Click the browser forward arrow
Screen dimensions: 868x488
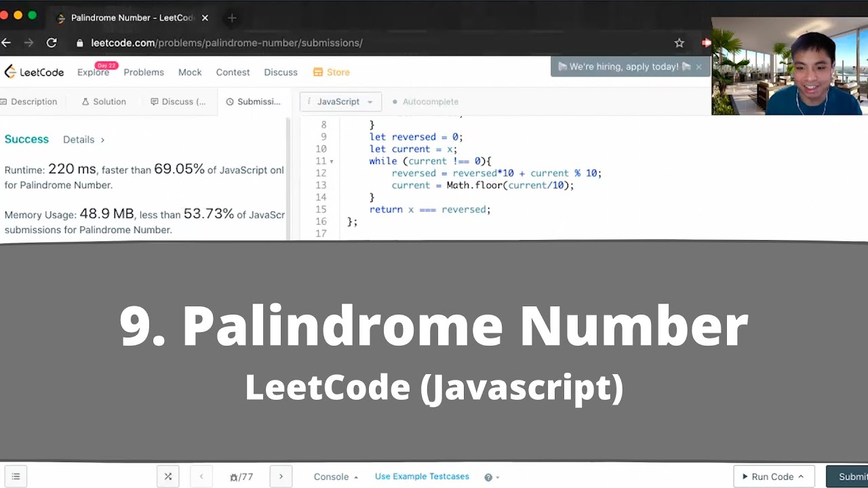28,43
